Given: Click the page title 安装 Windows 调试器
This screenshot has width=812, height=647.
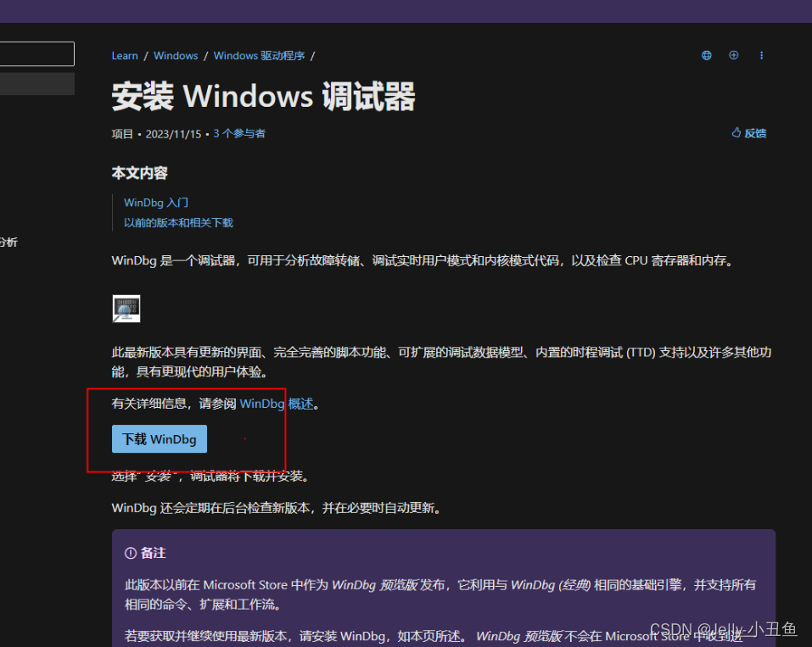Looking at the screenshot, I should pyautogui.click(x=264, y=97).
